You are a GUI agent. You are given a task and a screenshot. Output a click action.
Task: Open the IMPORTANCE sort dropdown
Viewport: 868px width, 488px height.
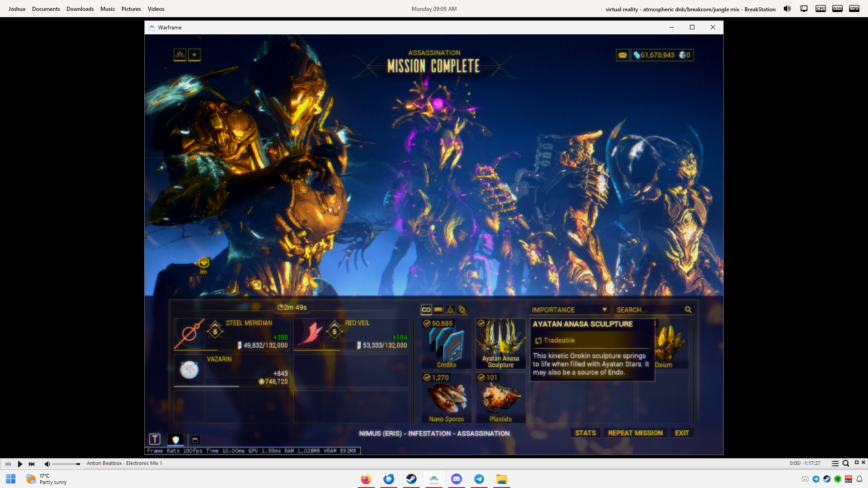pos(570,310)
